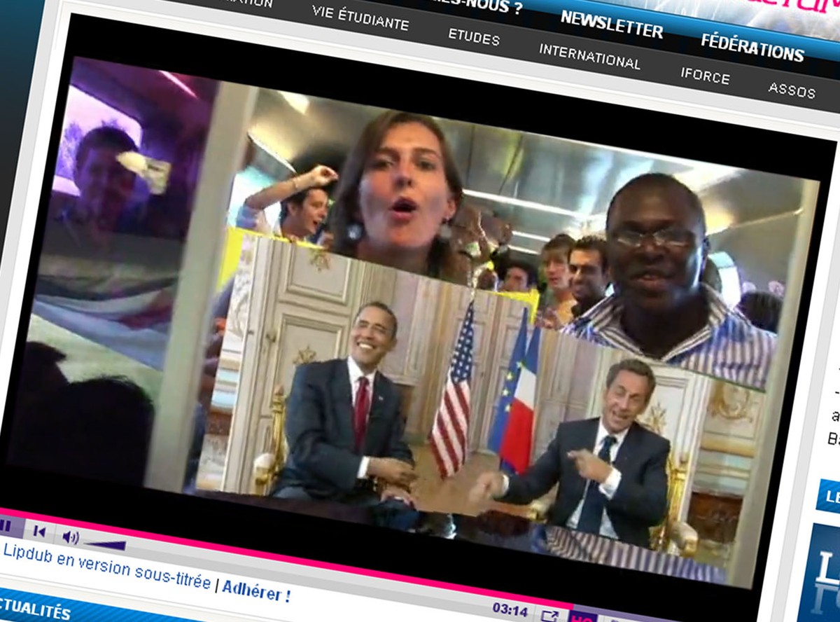
Task: Open the Vie Étudiante menu
Action: coord(360,19)
